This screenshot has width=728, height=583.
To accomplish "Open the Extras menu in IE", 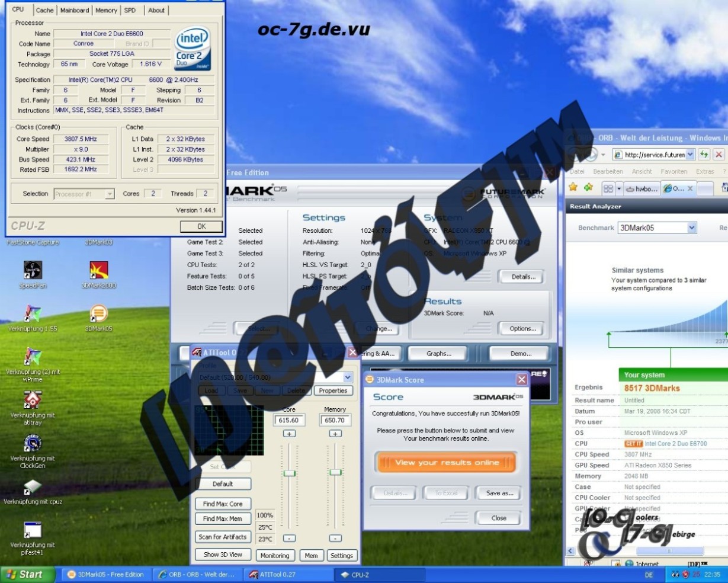I will [705, 171].
